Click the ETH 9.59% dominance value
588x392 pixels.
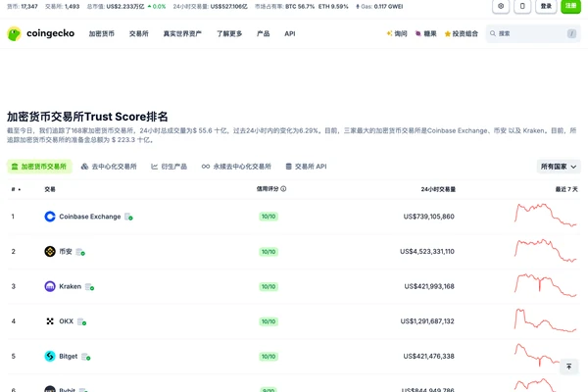pos(333,7)
